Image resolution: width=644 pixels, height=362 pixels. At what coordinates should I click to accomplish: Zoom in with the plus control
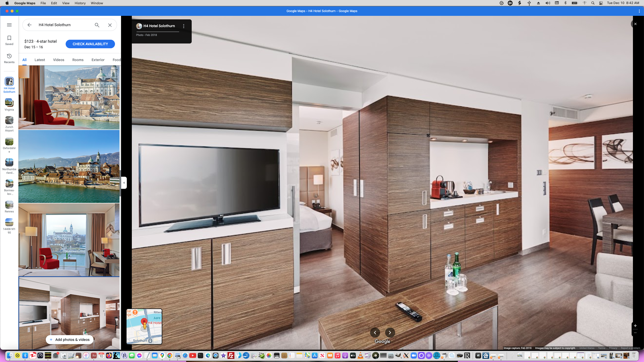click(635, 326)
